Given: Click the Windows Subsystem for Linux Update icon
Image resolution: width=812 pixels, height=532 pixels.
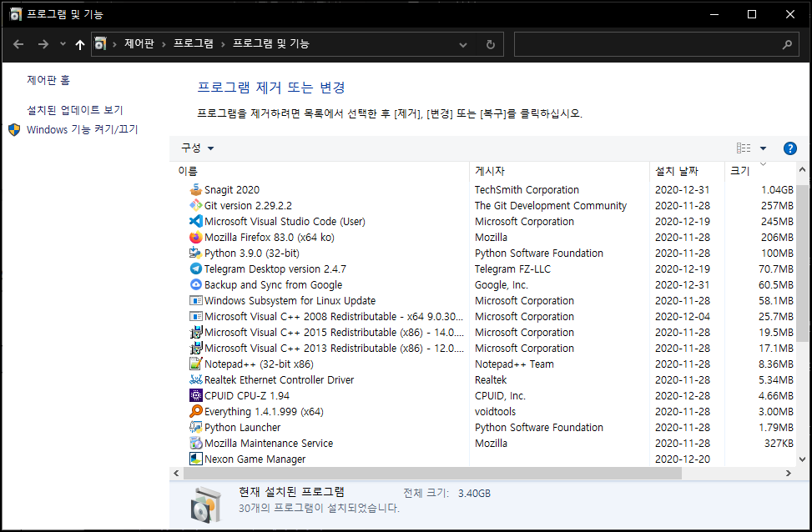Looking at the screenshot, I should pyautogui.click(x=196, y=301).
